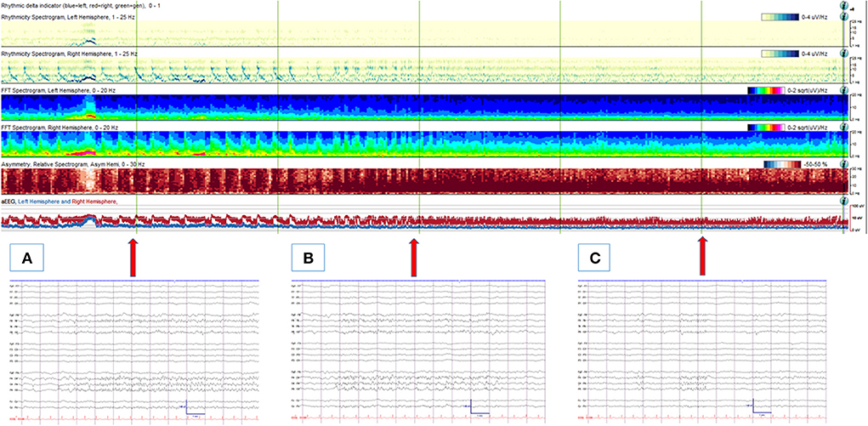Select 'Rhythmicity Spectrogram, Left Hemisphere, 1 - 25 Hz' title
This screenshot has height=426, width=868.
pyautogui.click(x=69, y=17)
